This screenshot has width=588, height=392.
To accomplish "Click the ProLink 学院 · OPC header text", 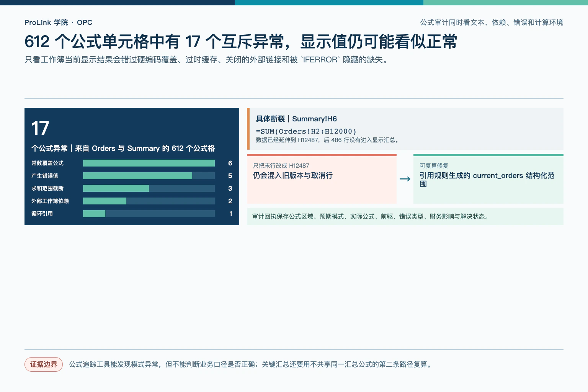I will (59, 23).
